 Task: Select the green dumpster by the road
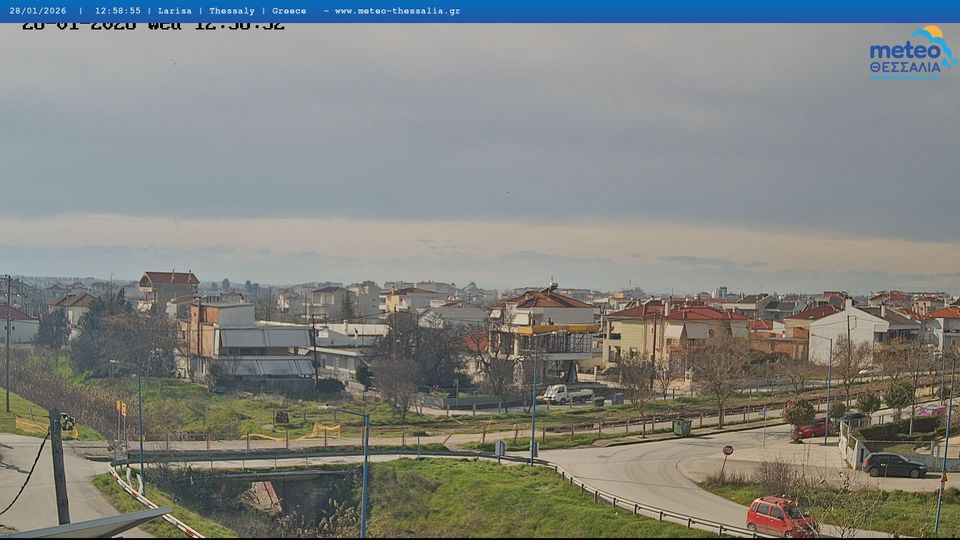click(x=681, y=427)
